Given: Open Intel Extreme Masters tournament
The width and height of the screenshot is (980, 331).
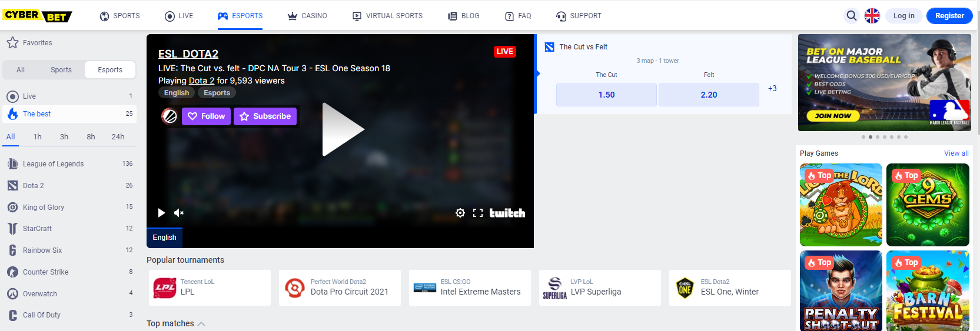Looking at the screenshot, I should (x=470, y=287).
